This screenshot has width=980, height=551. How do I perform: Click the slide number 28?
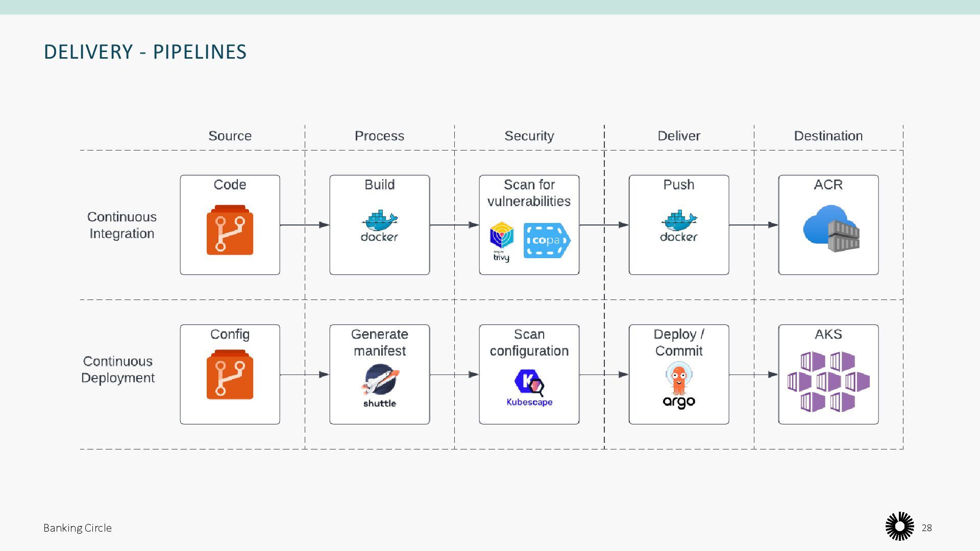[x=926, y=528]
